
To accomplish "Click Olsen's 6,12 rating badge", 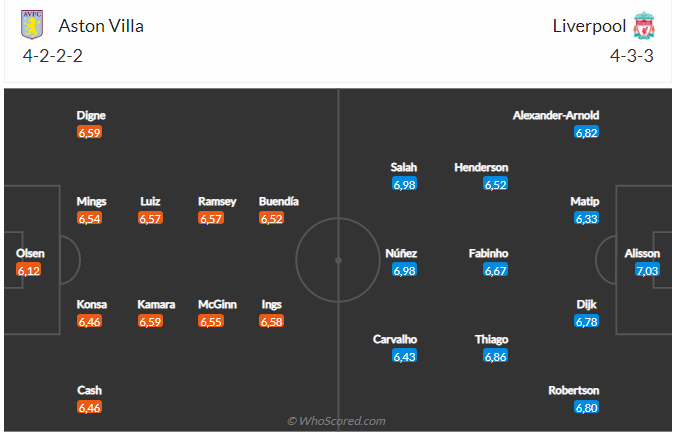I will point(29,270).
